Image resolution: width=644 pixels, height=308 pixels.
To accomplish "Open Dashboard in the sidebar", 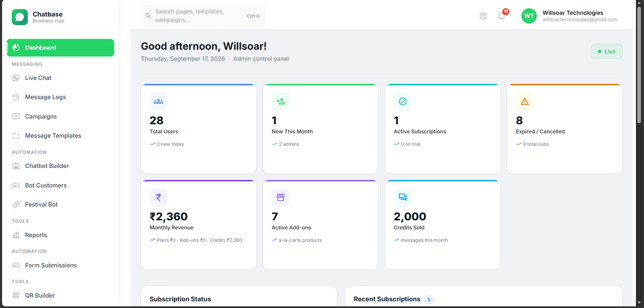I will point(60,48).
